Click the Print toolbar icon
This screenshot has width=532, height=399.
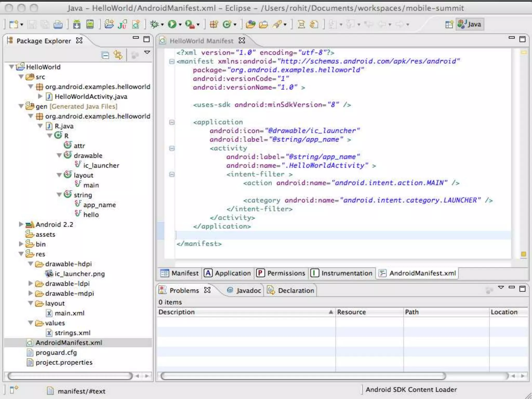[x=58, y=24]
